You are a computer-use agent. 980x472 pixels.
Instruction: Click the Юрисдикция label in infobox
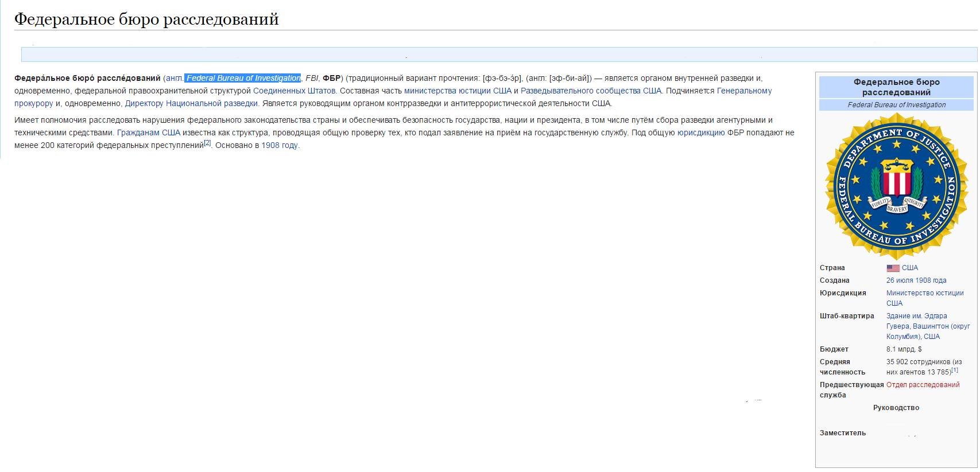[x=843, y=293]
